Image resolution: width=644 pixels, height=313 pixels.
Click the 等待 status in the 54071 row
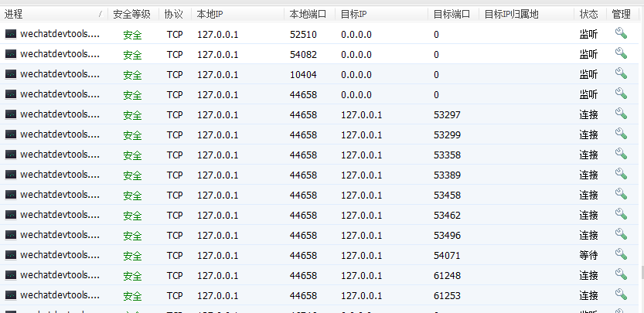pyautogui.click(x=588, y=256)
